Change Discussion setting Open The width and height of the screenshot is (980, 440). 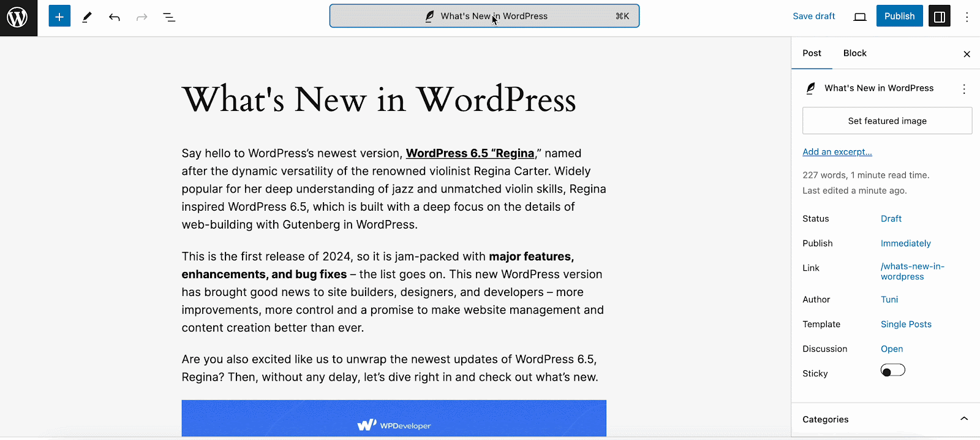892,349
